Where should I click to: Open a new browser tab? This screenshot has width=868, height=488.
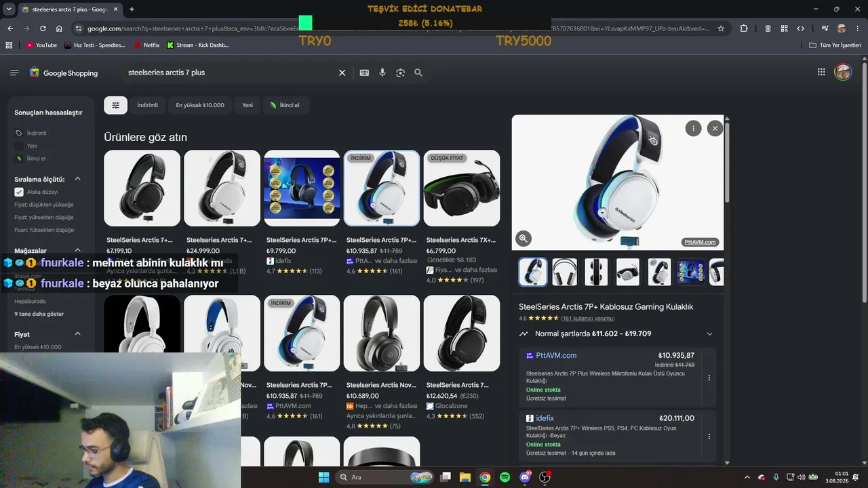(x=132, y=9)
